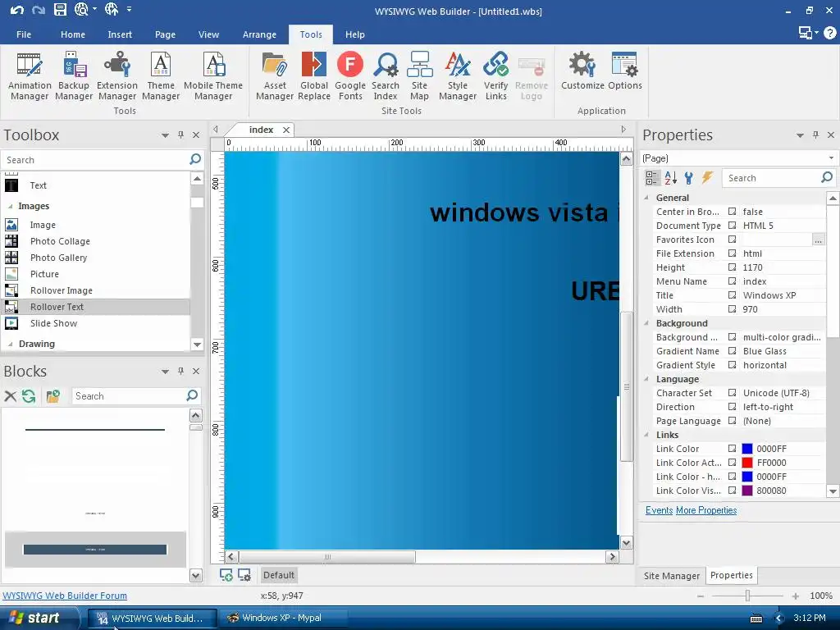Open the Style Manager
The height and width of the screenshot is (630, 840).
pyautogui.click(x=458, y=76)
